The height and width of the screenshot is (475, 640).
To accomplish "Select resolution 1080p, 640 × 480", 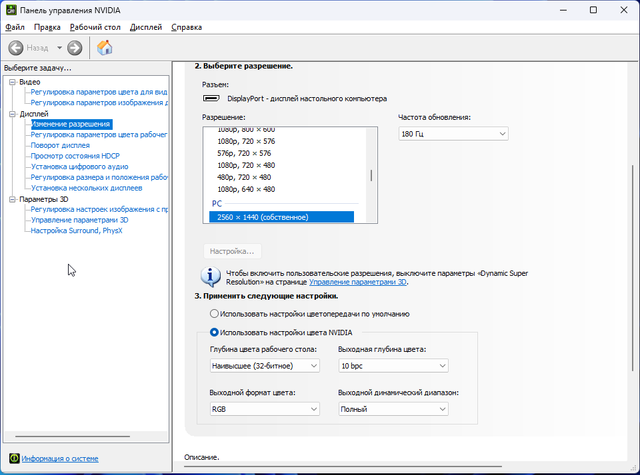I will click(x=246, y=189).
